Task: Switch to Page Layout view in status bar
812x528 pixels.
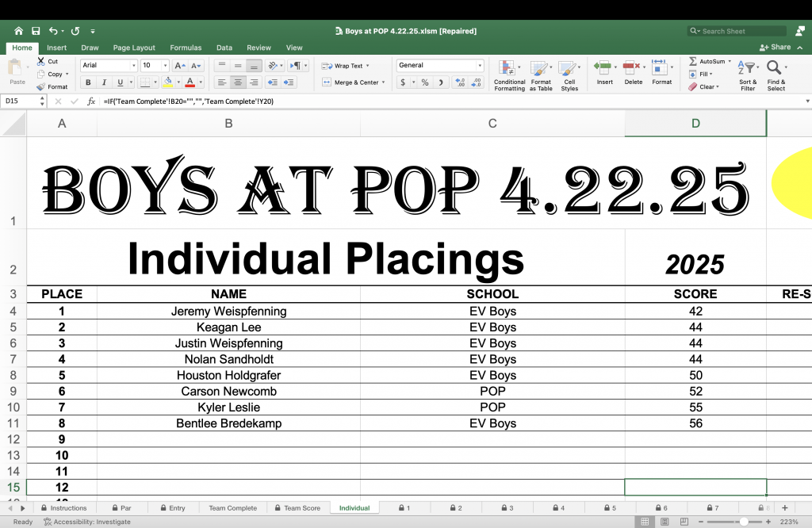Action: (665, 522)
